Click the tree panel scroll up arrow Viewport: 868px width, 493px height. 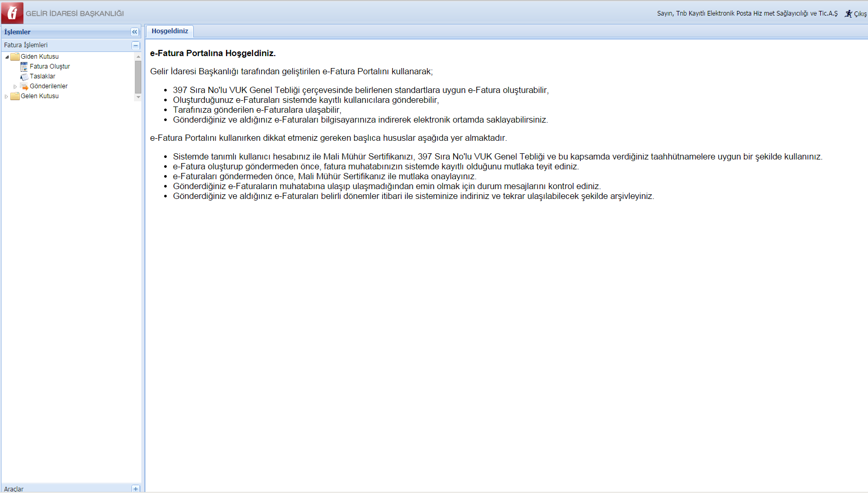(x=138, y=56)
